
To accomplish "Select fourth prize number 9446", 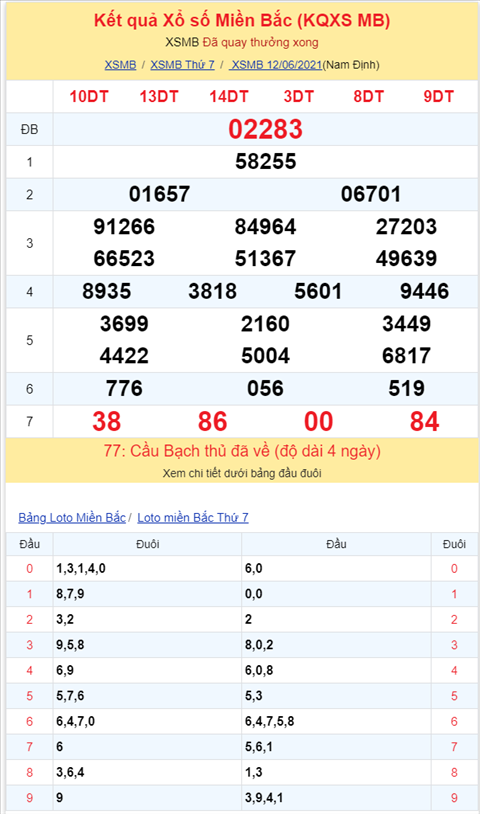I will pyautogui.click(x=424, y=291).
